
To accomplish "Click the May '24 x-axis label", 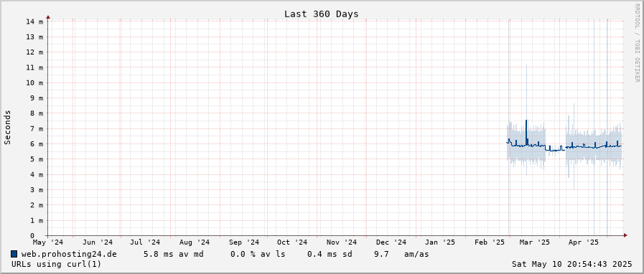I will pos(48,242).
